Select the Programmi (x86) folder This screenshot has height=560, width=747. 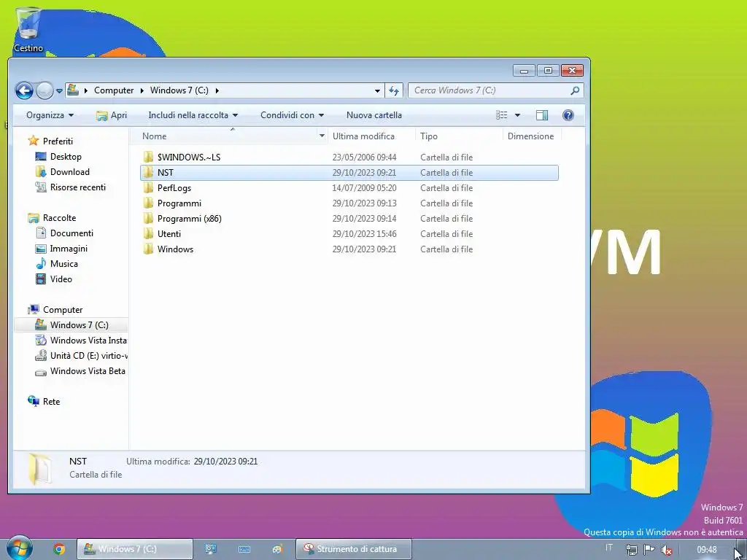tap(189, 219)
